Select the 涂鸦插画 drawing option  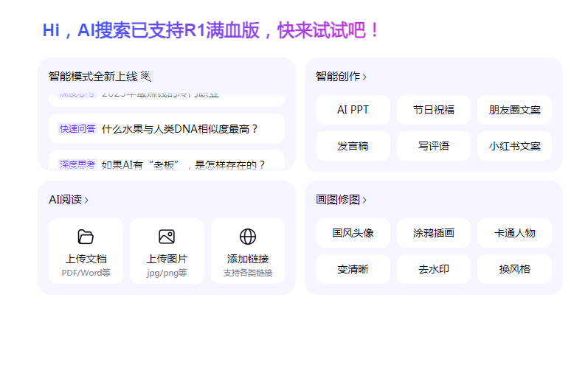coord(434,233)
